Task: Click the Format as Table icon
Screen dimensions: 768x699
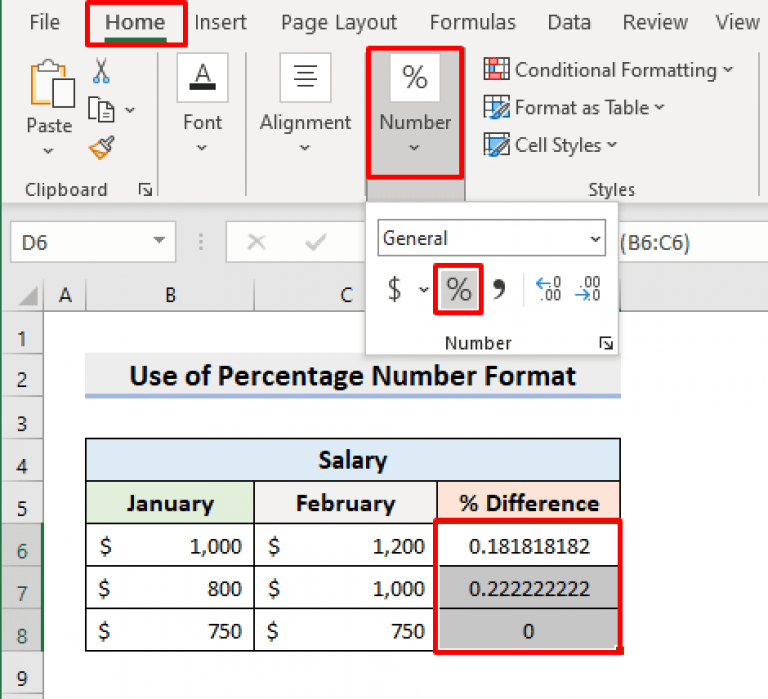Action: point(497,107)
